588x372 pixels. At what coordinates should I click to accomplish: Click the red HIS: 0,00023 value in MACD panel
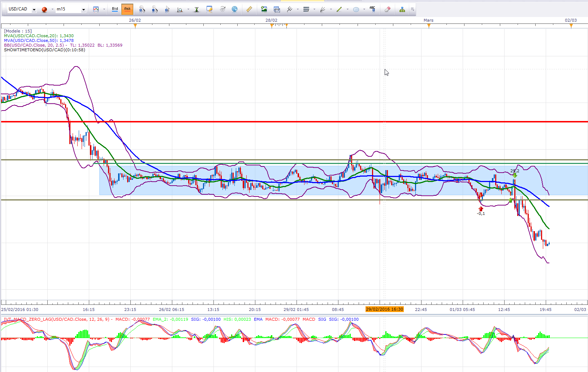(x=237, y=319)
